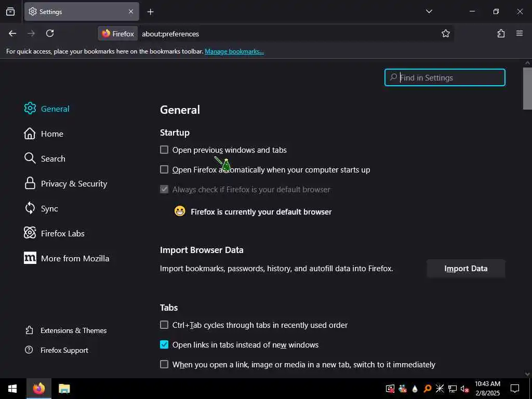
Task: Click the Search magnifier icon in sidebar
Action: click(30, 158)
